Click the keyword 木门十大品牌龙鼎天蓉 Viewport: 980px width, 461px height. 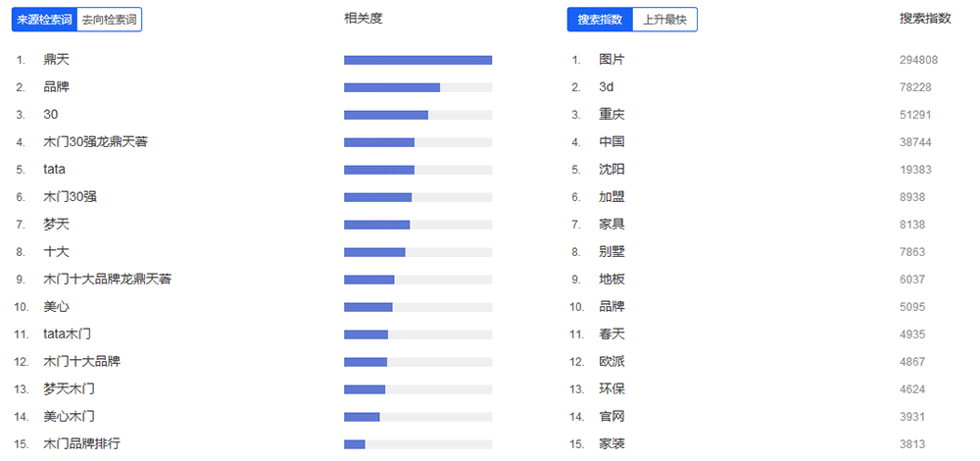click(108, 280)
